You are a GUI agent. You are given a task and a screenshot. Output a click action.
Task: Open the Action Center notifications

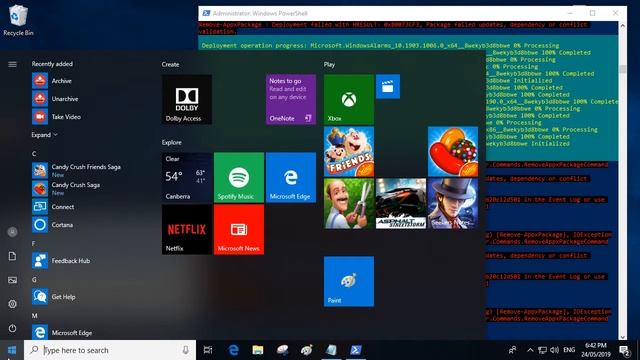pos(624,350)
